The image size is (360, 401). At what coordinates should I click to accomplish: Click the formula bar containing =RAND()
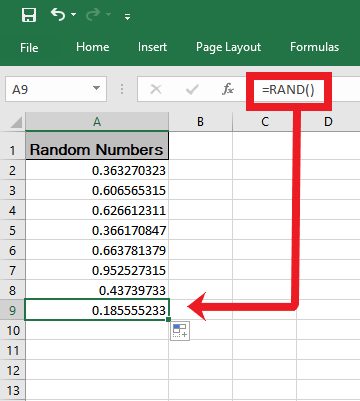click(288, 90)
